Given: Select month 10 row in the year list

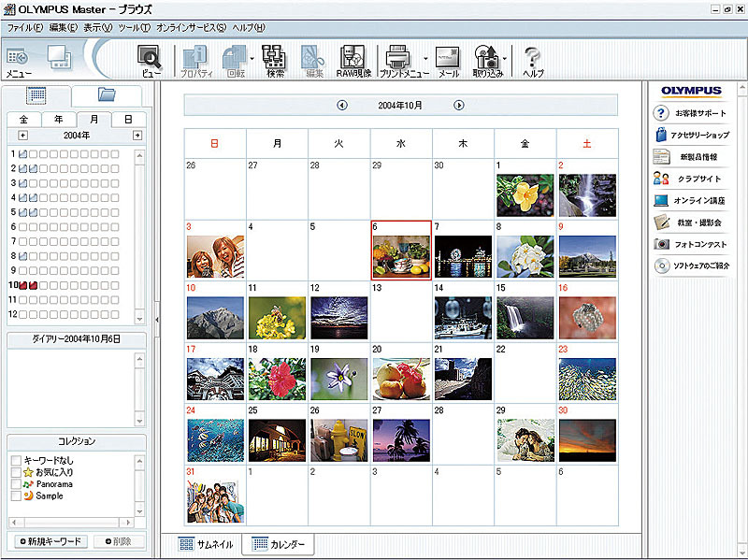Looking at the screenshot, I should (x=65, y=285).
